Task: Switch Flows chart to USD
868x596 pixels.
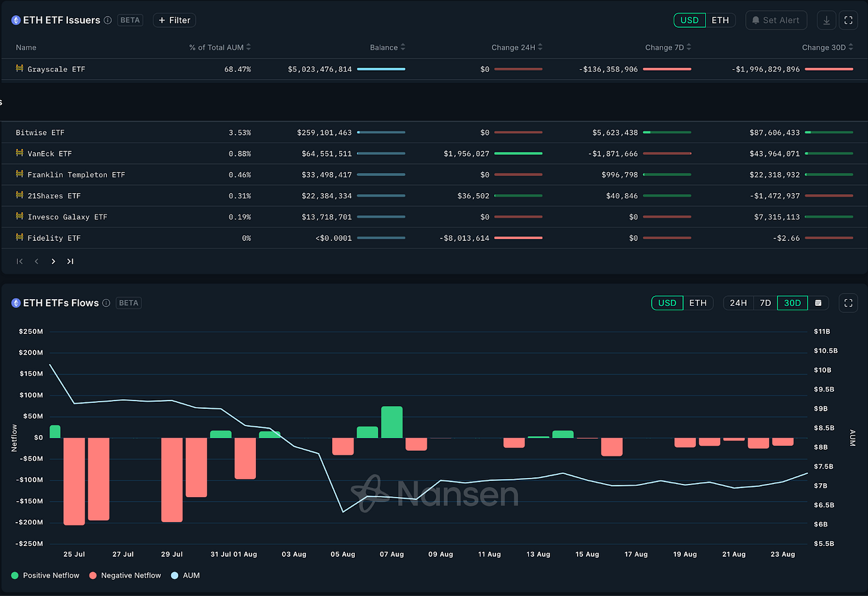Action: 667,303
